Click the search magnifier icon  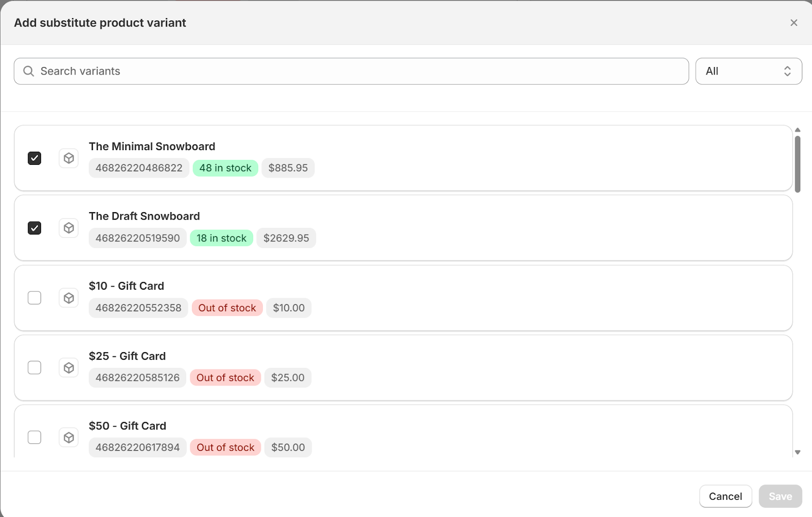tap(29, 71)
